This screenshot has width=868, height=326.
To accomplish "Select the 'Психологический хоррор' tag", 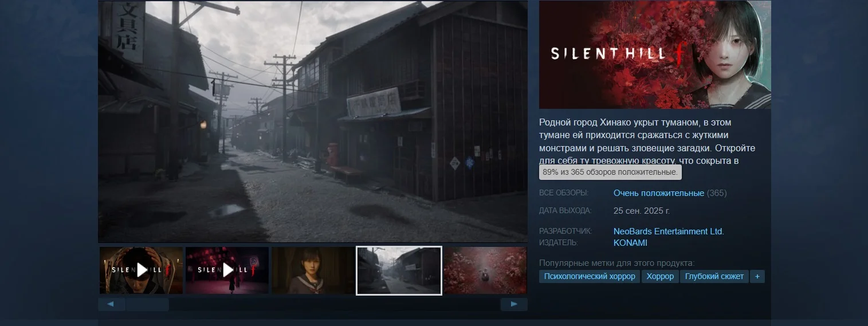I will 590,277.
